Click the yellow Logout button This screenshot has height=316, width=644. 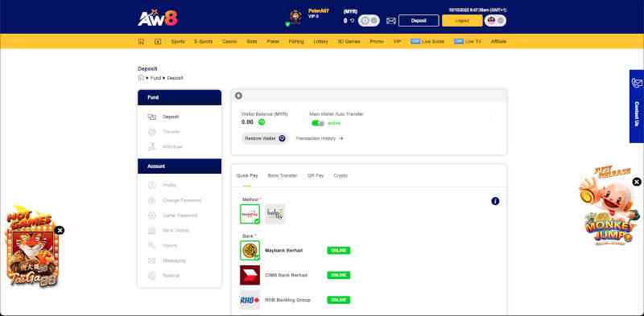pos(462,21)
